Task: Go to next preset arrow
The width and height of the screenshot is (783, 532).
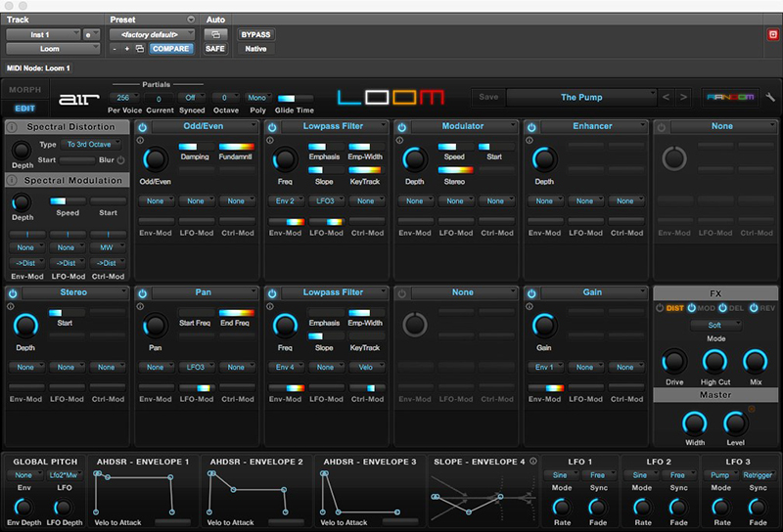Action: [683, 97]
